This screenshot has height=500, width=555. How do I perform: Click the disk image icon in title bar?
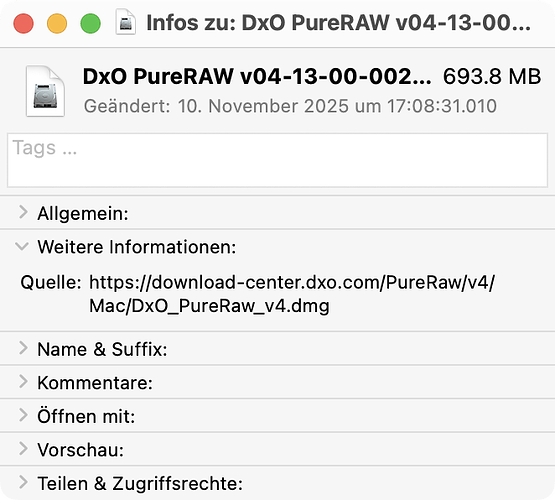126,23
